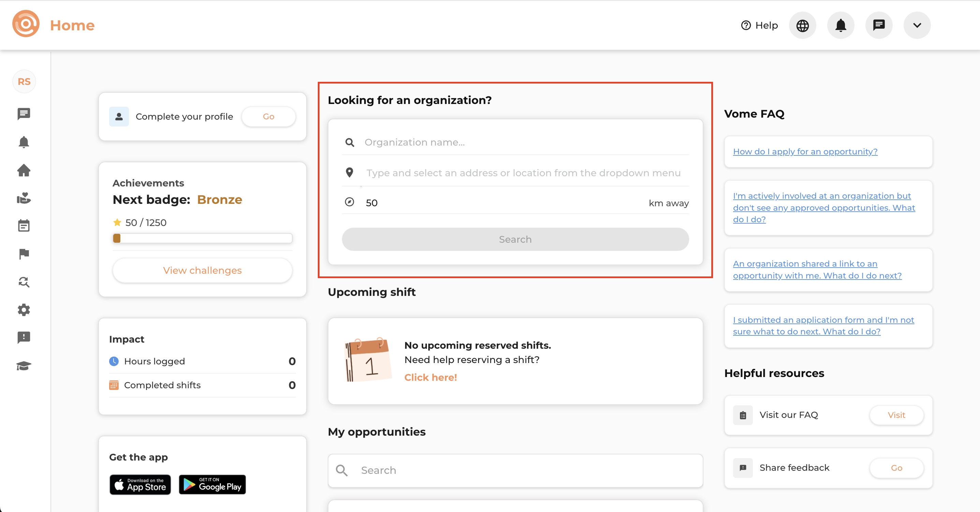Click the sidebar calendar schedule icon

(x=24, y=226)
